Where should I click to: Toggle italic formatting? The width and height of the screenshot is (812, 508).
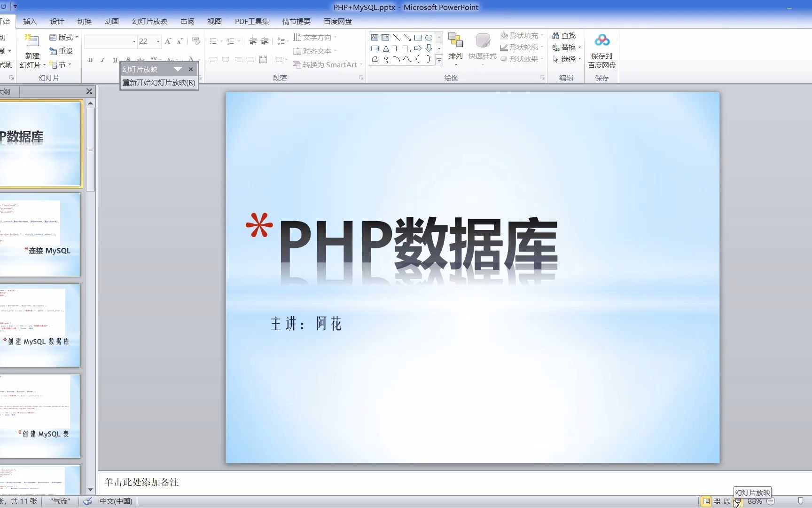point(102,60)
